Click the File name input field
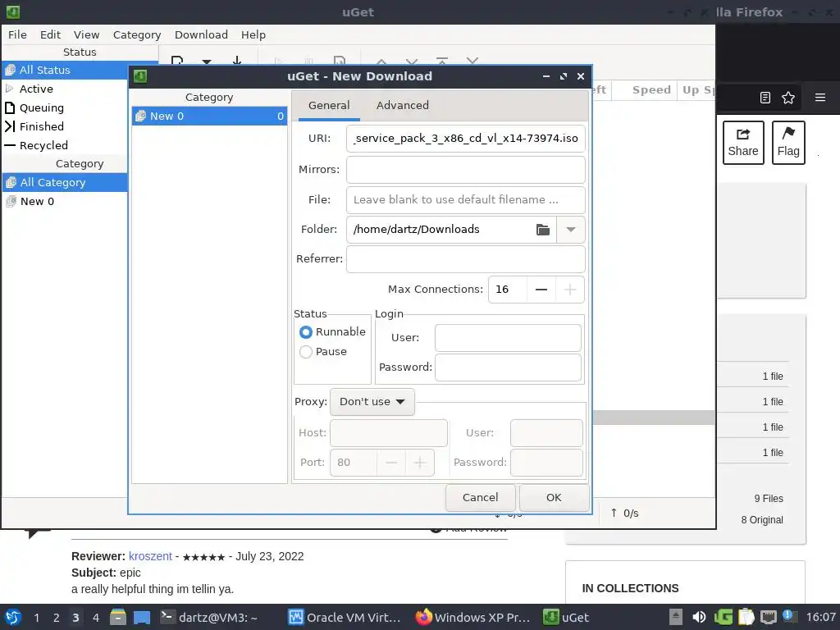The image size is (840, 630). [x=466, y=200]
